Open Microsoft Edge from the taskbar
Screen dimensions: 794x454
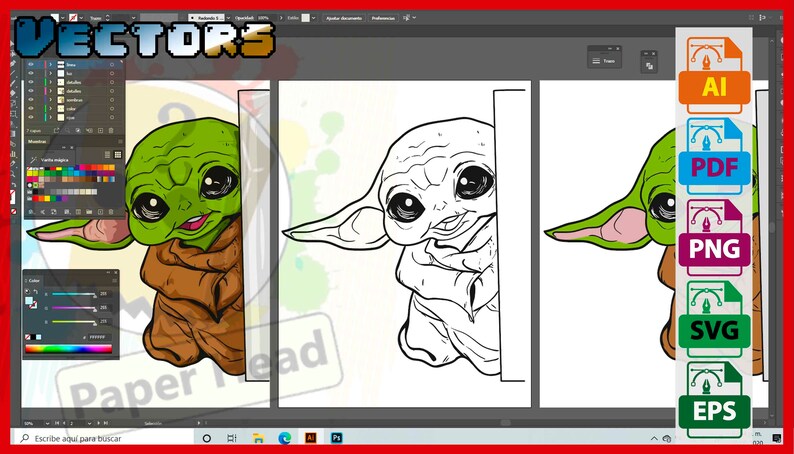(x=285, y=438)
